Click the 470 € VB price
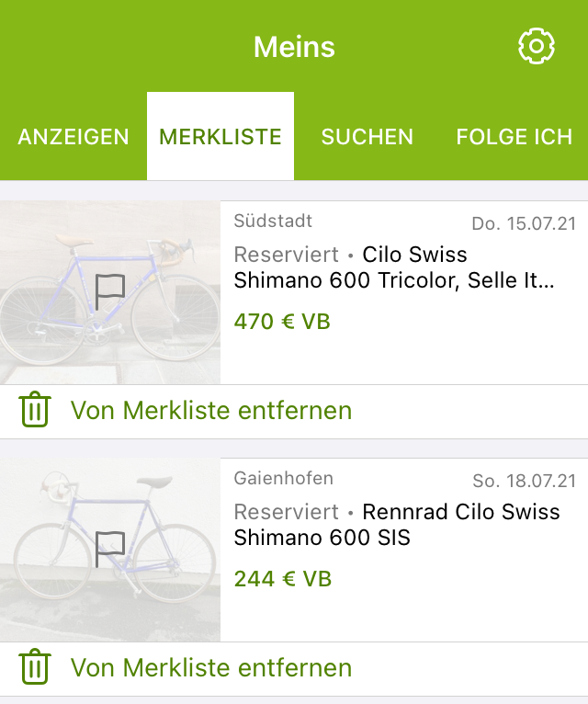 (282, 322)
